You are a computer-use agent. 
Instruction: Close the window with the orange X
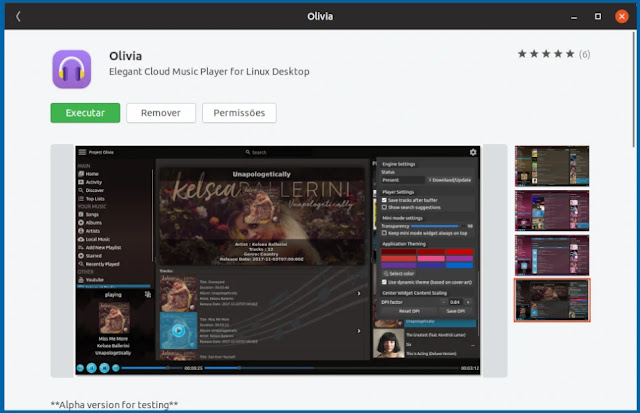pos(622,16)
